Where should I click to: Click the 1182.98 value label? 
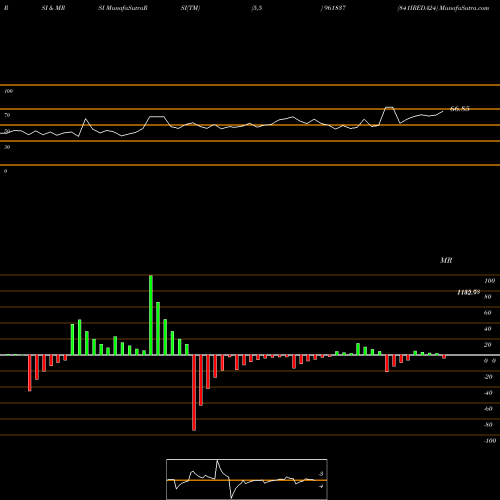click(x=469, y=292)
